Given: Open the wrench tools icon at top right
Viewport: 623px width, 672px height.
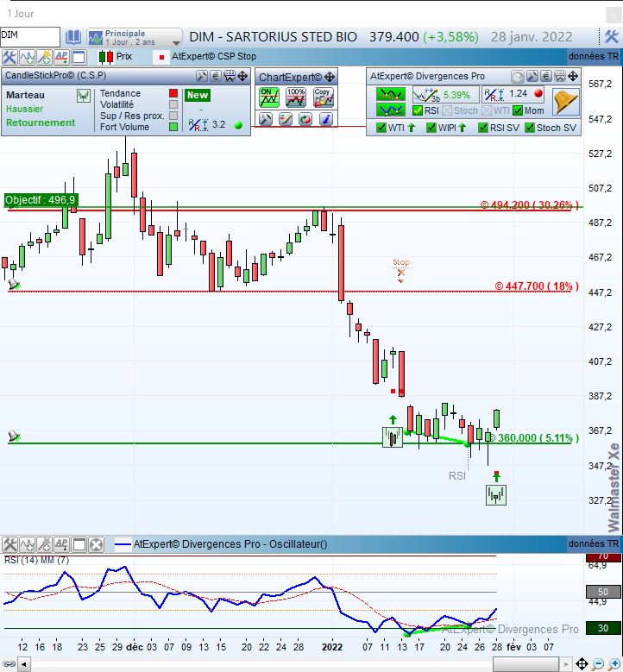Looking at the screenshot, I should click(612, 37).
